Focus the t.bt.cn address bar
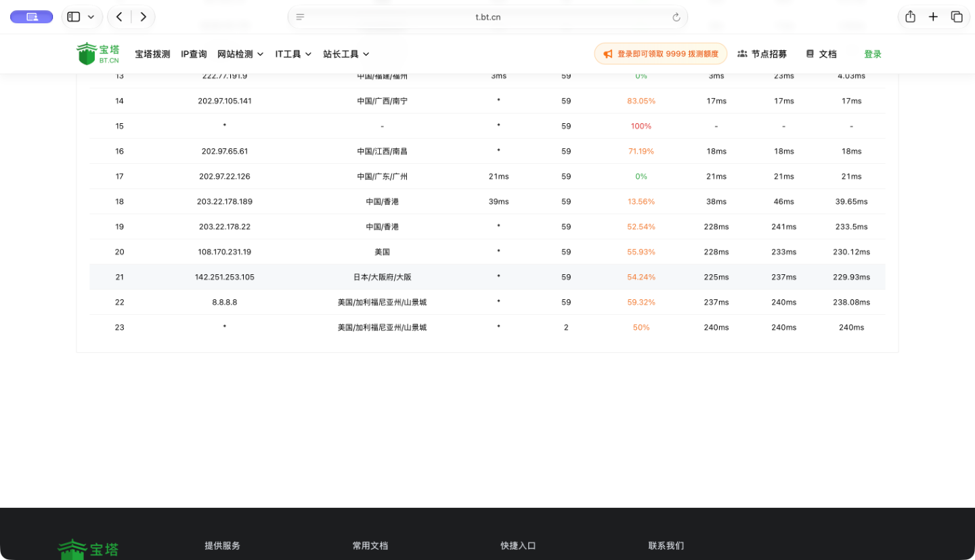 (x=487, y=17)
